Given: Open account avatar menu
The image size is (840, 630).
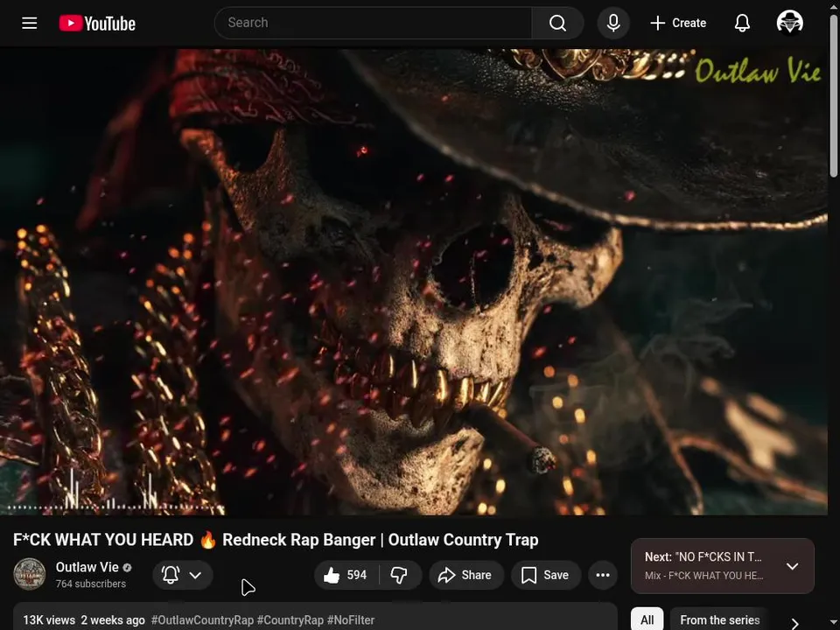Looking at the screenshot, I should (789, 23).
